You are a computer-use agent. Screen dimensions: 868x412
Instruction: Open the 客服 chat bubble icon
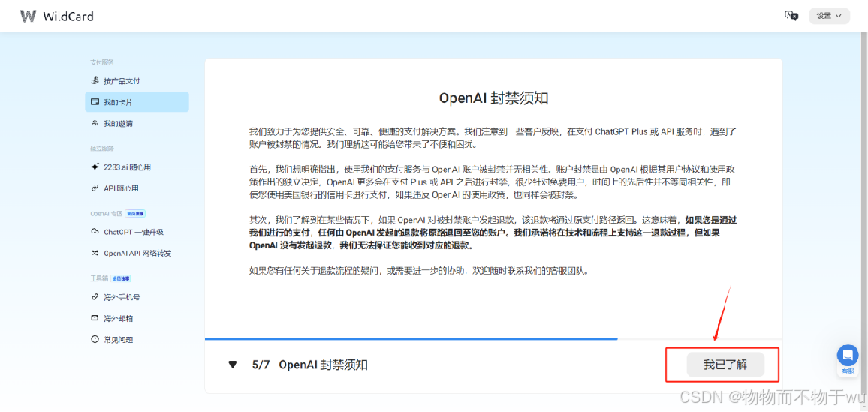point(848,355)
